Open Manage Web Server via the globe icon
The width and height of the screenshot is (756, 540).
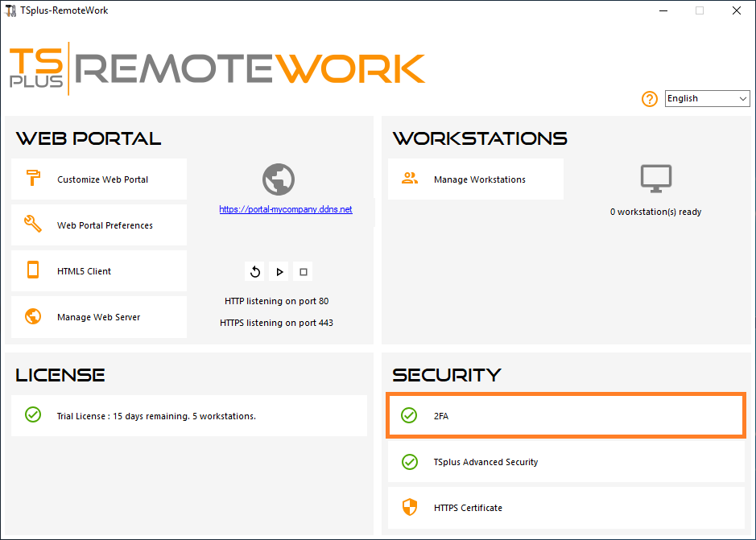pos(33,316)
